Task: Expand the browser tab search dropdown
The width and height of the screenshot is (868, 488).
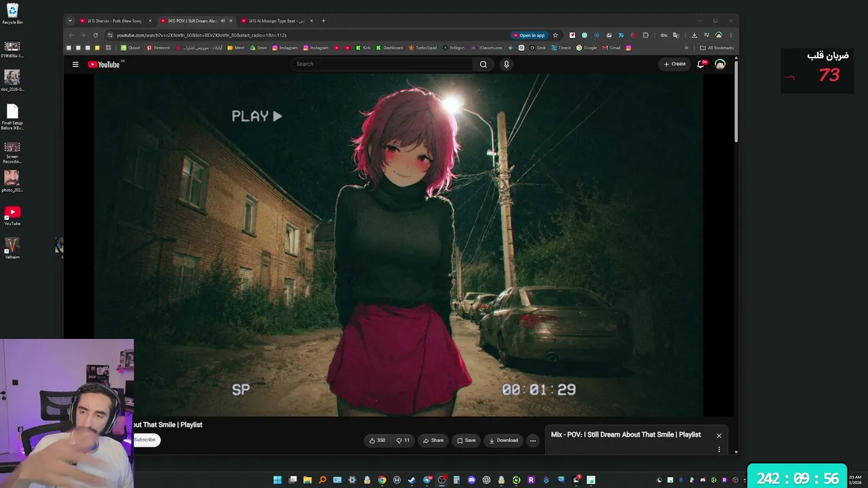Action: click(x=70, y=21)
